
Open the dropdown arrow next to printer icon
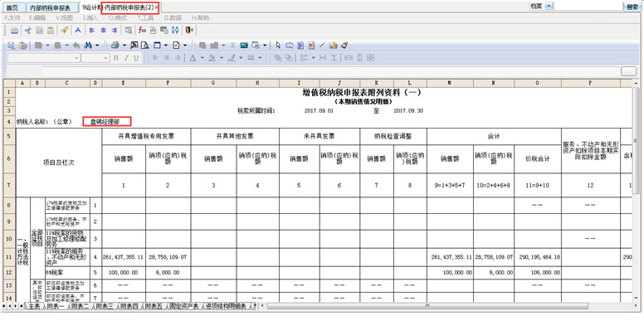(x=124, y=45)
